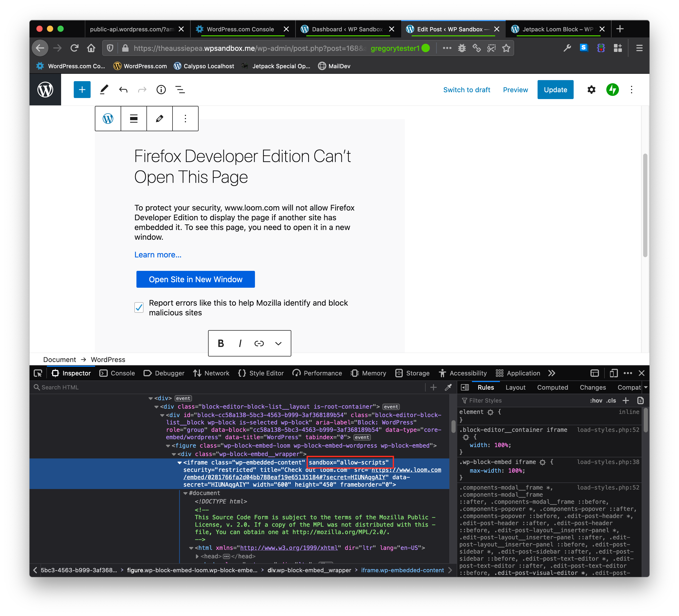Uncheck report errors to Mozilla checkbox
Screen dimensions: 679x616
point(139,307)
